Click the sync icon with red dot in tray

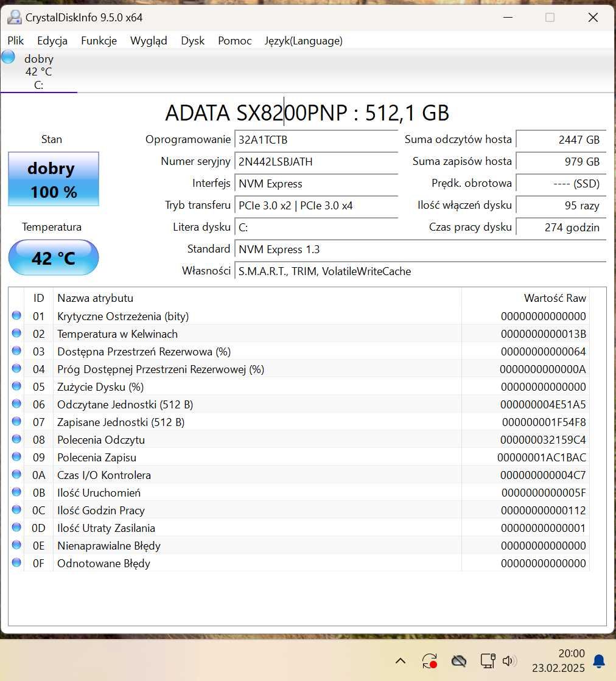pos(430,661)
